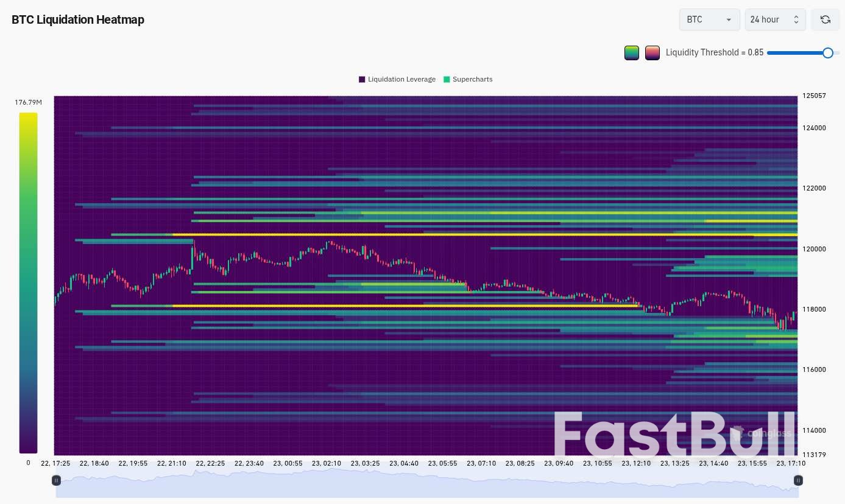The image size is (845, 504).
Task: Click the up-down stepper icon beside 24 hour
Action: pyautogui.click(x=796, y=19)
